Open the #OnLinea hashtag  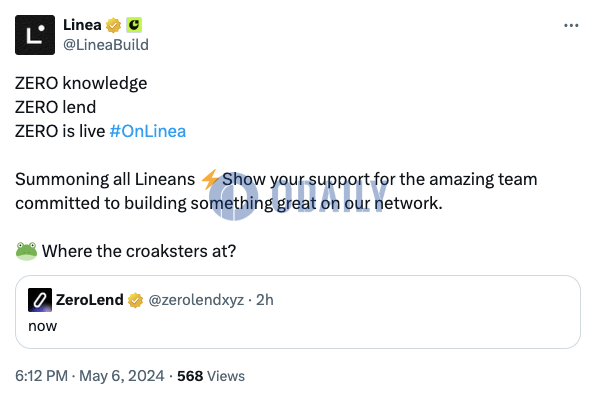click(148, 131)
